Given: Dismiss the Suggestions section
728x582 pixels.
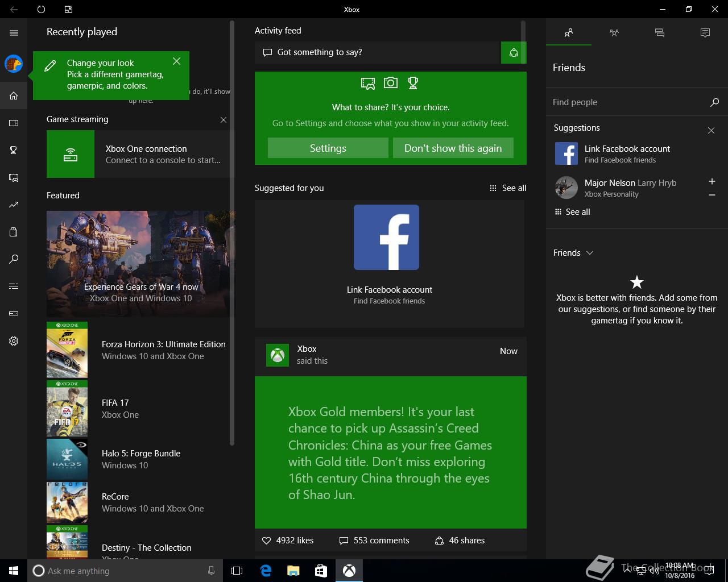Looking at the screenshot, I should click(711, 131).
